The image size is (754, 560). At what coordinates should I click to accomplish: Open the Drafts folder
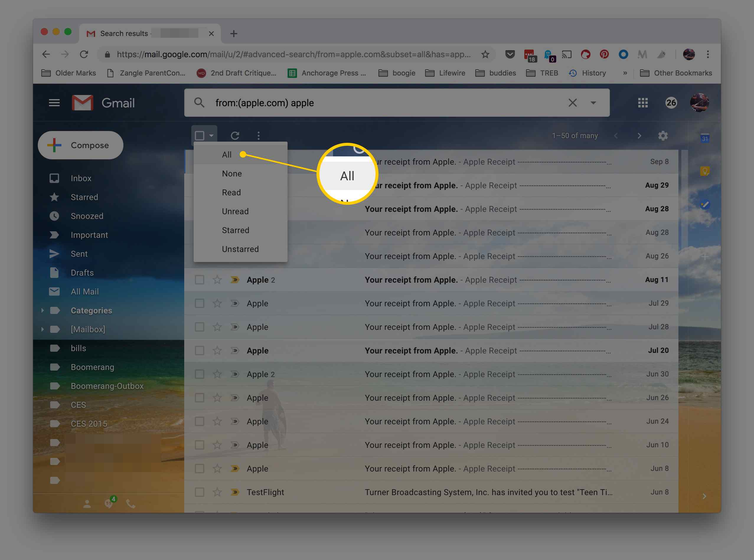tap(82, 273)
